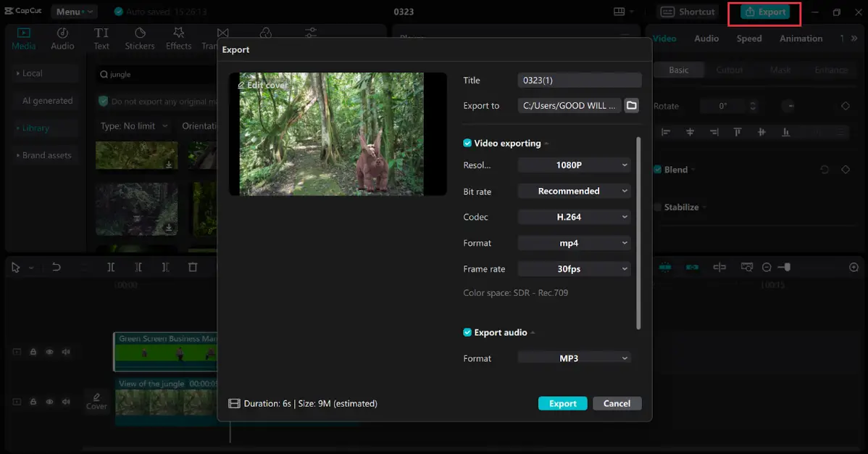The width and height of the screenshot is (868, 454).
Task: Open the Codec H.264 dropdown
Action: coord(574,218)
